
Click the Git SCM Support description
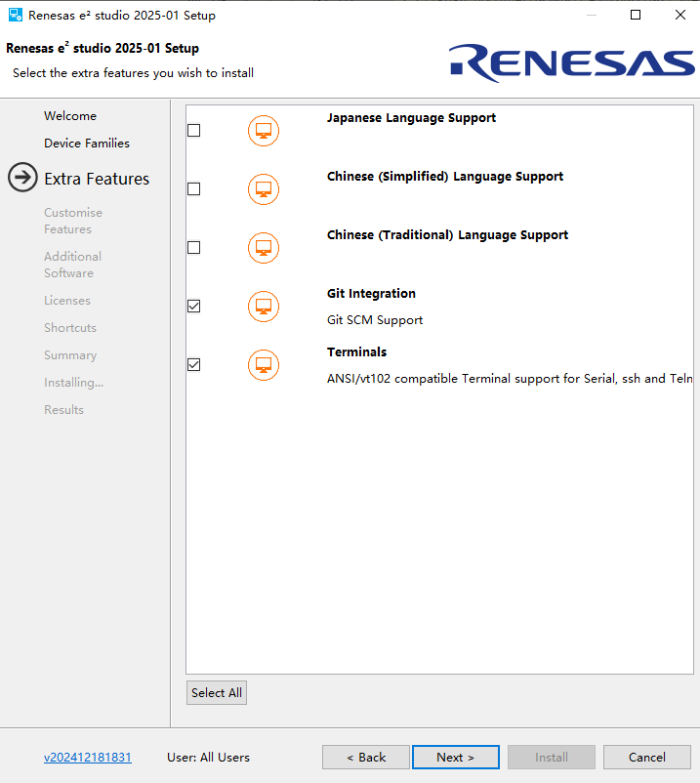pos(375,320)
